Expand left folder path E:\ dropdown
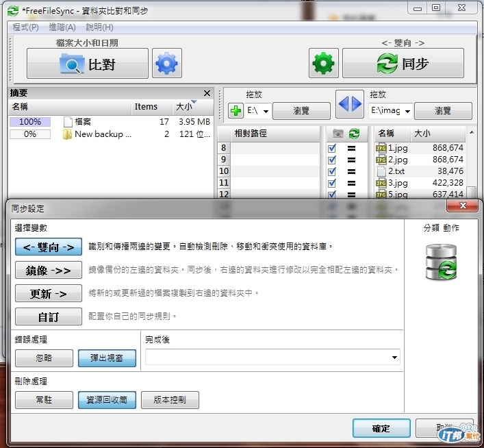 (x=266, y=111)
